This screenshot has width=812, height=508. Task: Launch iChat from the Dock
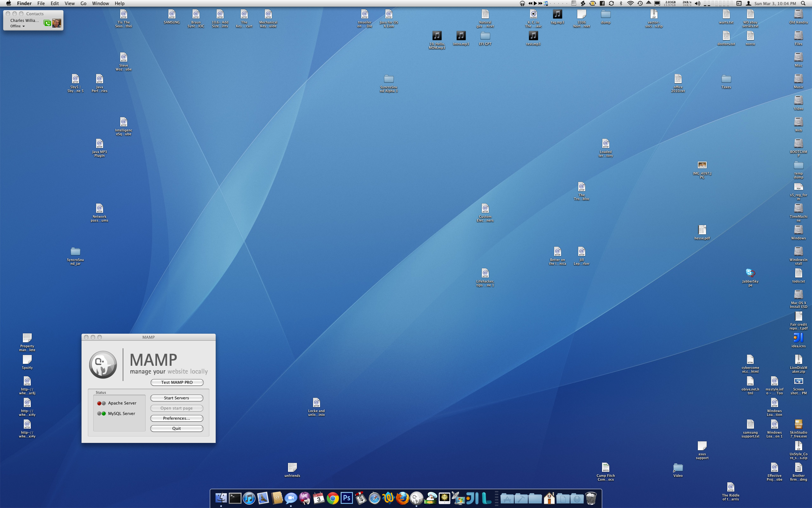291,498
